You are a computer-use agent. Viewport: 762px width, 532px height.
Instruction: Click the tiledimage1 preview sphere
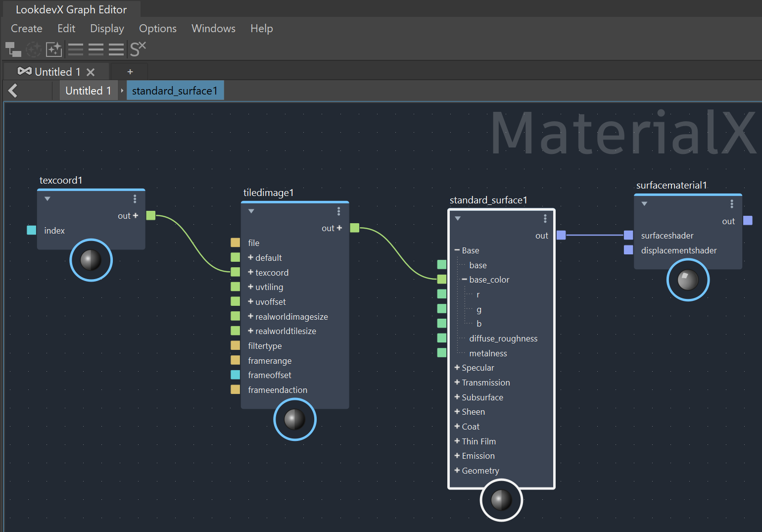(x=295, y=419)
